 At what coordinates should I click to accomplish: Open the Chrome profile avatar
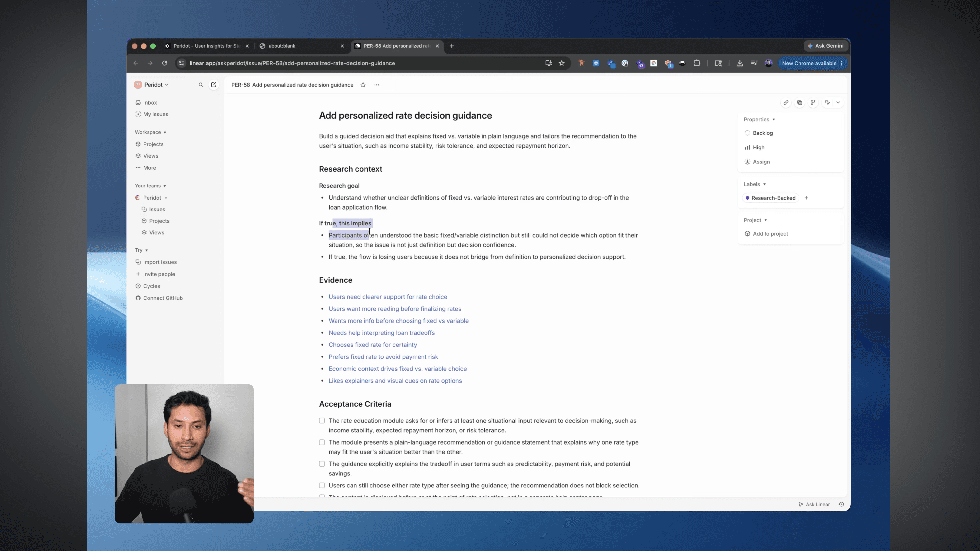768,63
